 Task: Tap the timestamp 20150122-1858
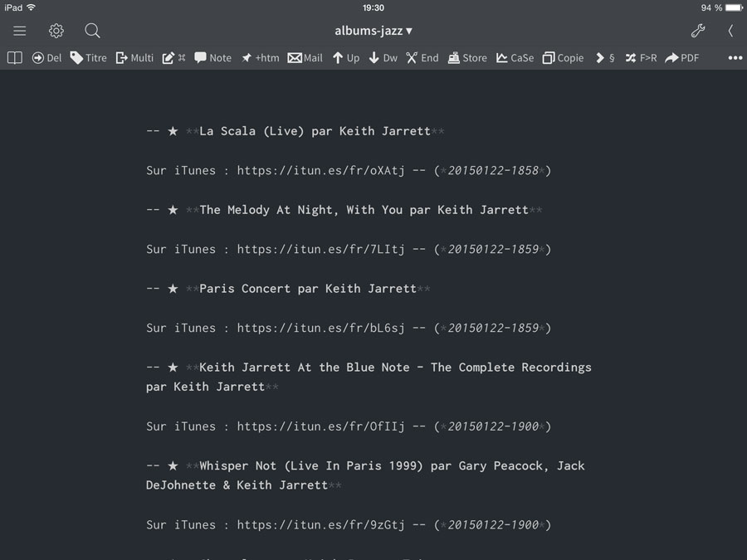pos(493,170)
